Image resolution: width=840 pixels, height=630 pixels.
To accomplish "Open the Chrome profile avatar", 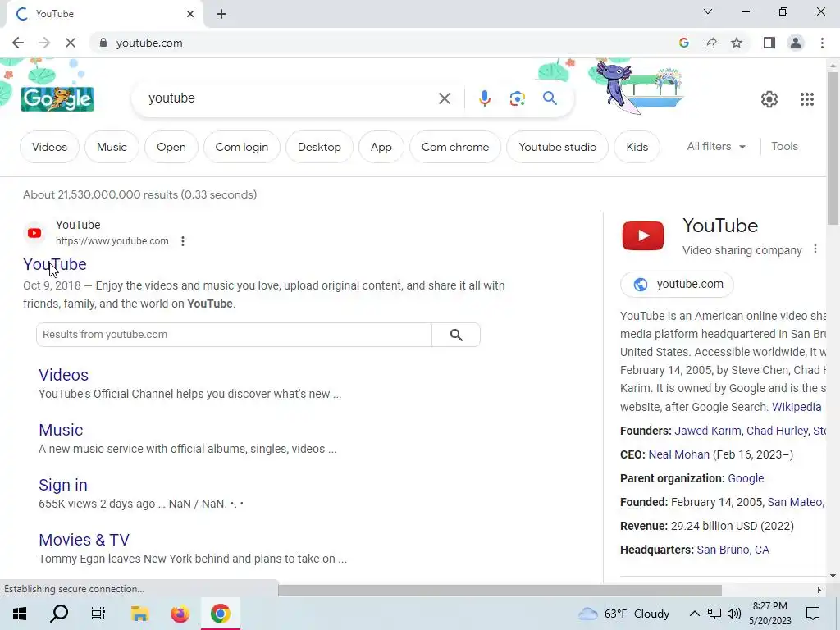I will (796, 43).
